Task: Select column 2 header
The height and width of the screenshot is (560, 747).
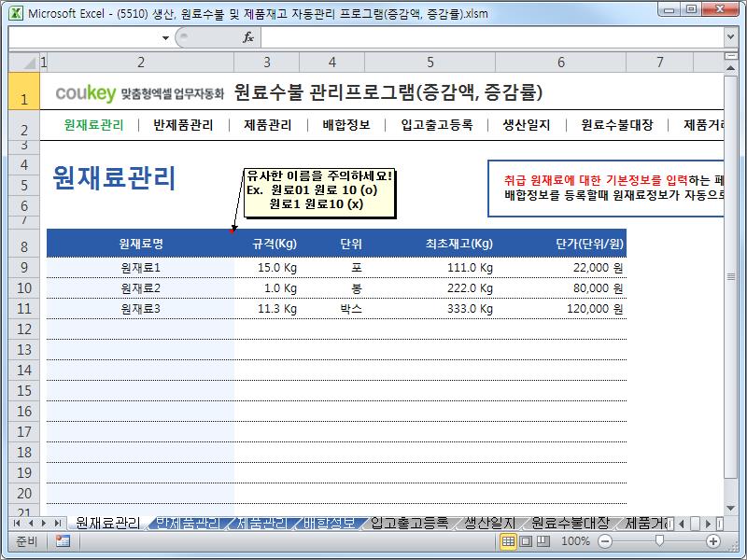Action: (x=141, y=63)
